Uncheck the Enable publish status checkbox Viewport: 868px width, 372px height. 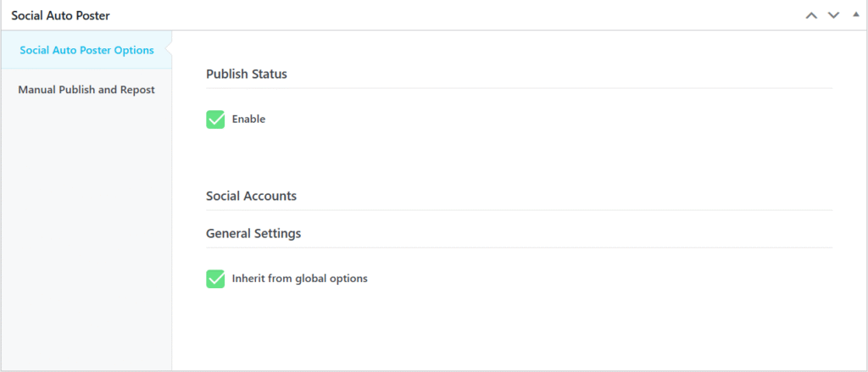pos(215,119)
